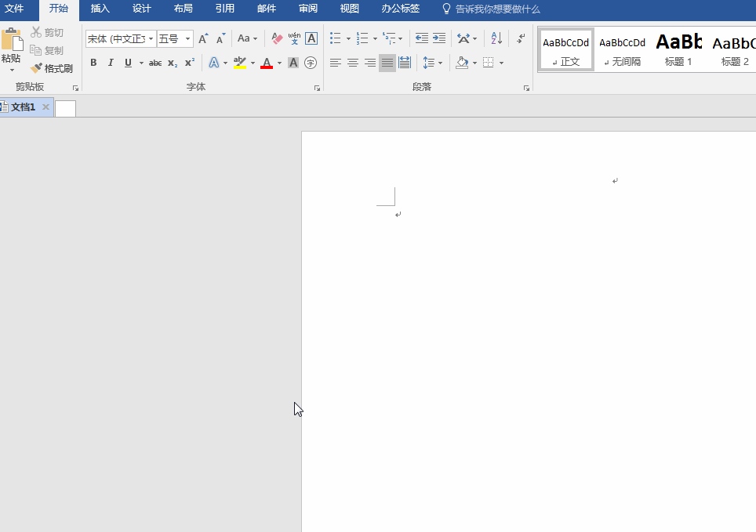Expand the font size dropdown
Image resolution: width=756 pixels, height=532 pixels.
click(x=188, y=38)
